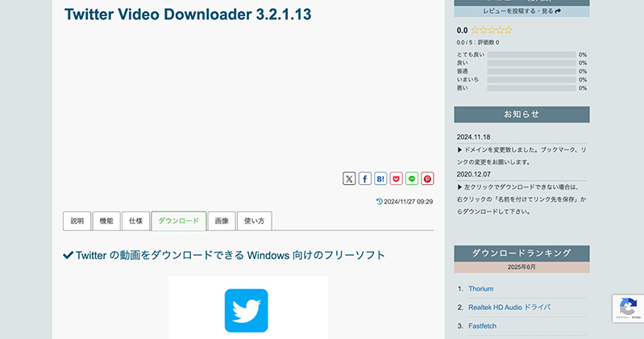Open the Realtek HD Audio ドライバ link
This screenshot has width=644, height=339.
[509, 308]
